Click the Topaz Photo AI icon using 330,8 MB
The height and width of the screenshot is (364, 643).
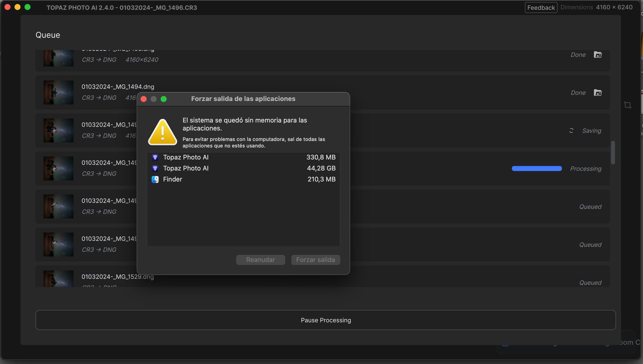(155, 157)
